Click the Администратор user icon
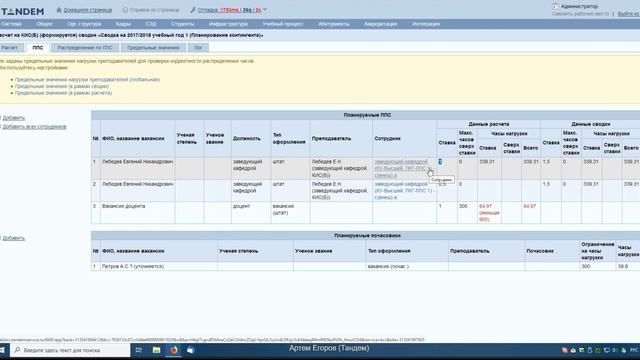This screenshot has width=640, height=360. (x=555, y=6)
